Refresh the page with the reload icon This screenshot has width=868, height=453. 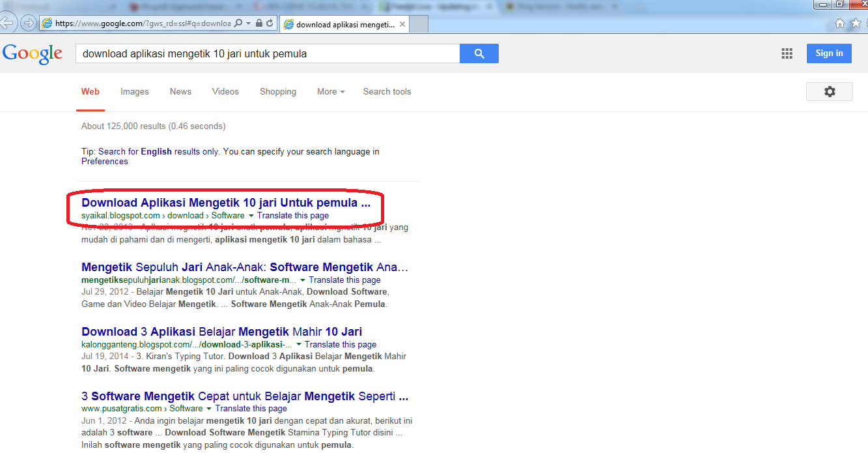[270, 23]
